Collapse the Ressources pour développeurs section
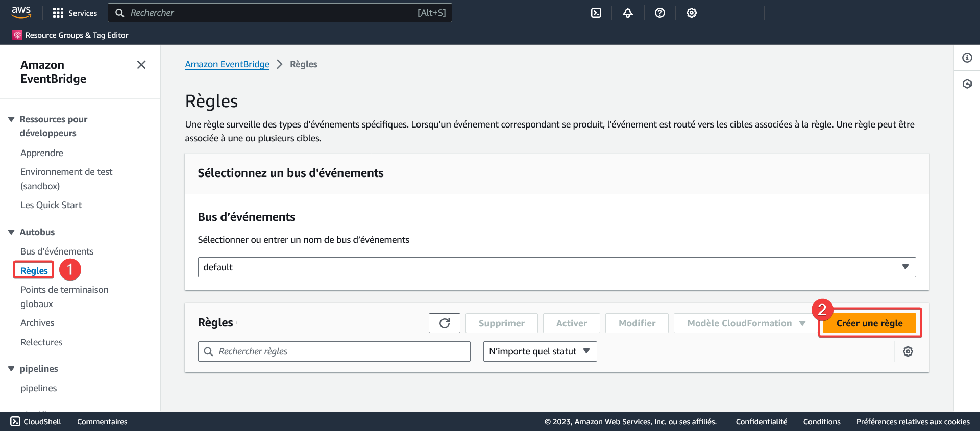 [11, 119]
